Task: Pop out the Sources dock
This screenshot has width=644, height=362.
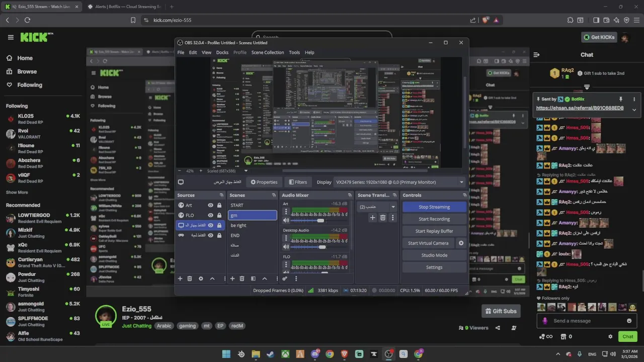Action: pyautogui.click(x=221, y=195)
